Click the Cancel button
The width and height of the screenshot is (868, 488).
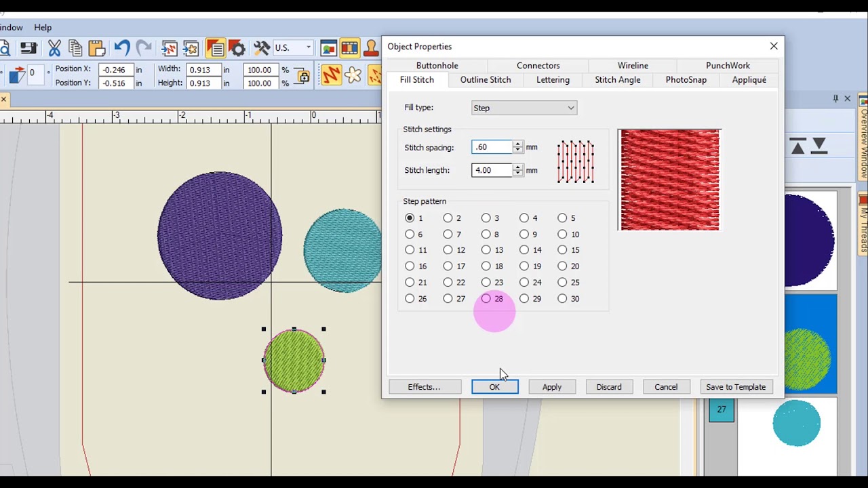666,387
